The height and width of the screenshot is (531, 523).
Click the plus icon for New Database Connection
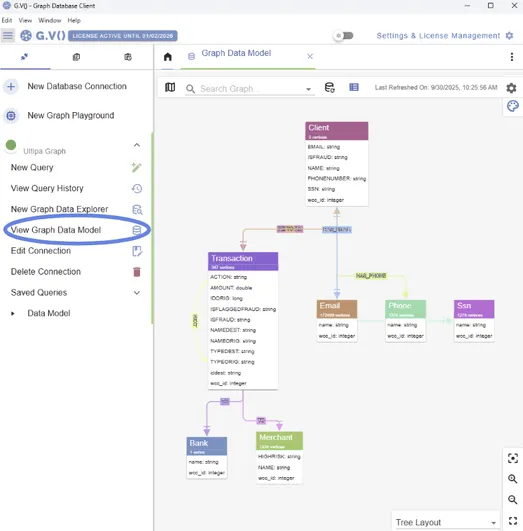coord(11,86)
